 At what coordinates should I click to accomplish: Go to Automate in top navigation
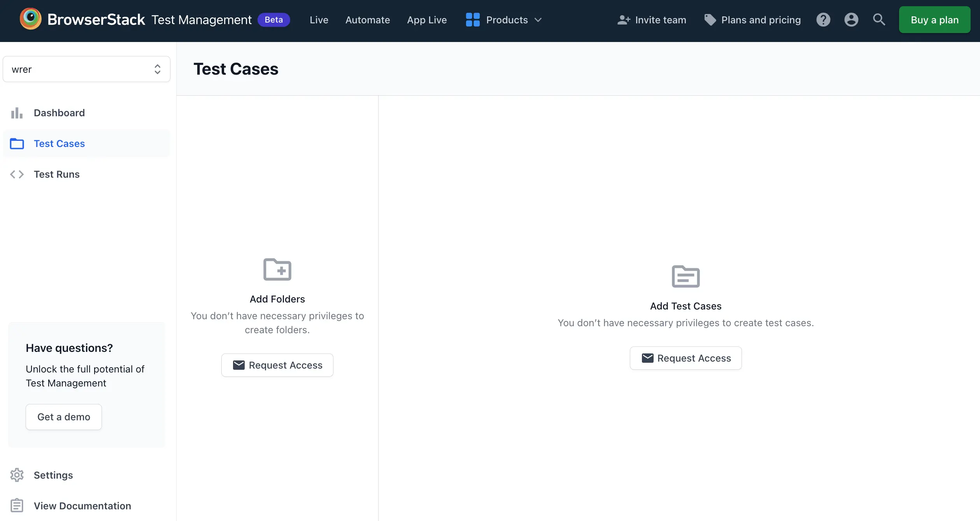[x=367, y=20]
